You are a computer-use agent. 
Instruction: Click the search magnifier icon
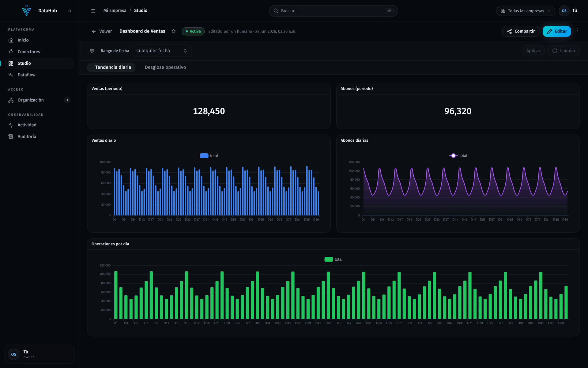tap(276, 11)
